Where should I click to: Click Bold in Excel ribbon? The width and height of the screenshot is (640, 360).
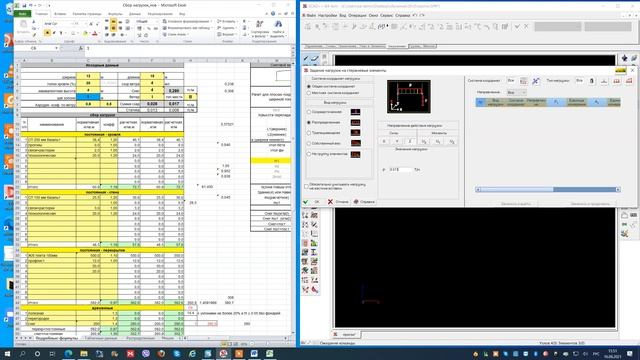[x=47, y=33]
